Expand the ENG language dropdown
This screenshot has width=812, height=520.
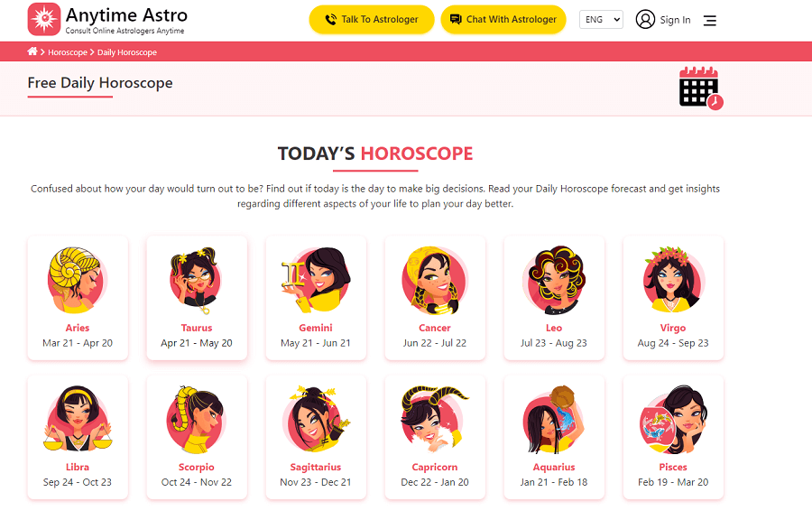[x=601, y=20]
